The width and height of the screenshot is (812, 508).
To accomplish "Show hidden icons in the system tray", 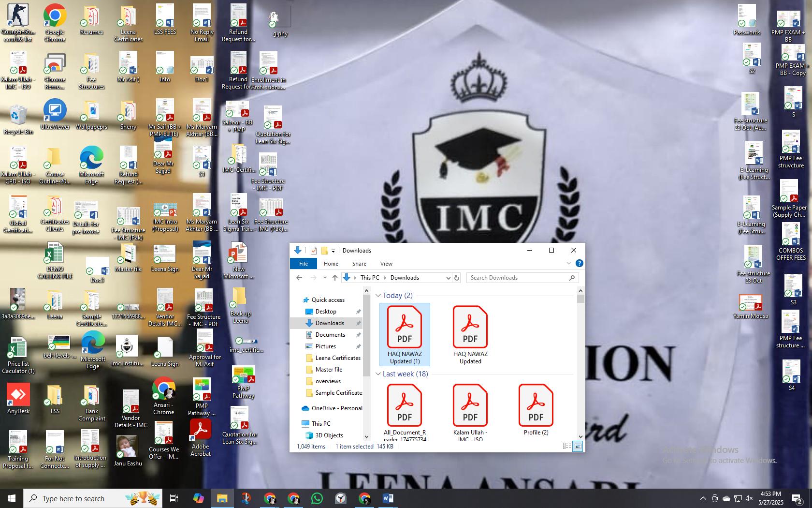I will tap(703, 498).
